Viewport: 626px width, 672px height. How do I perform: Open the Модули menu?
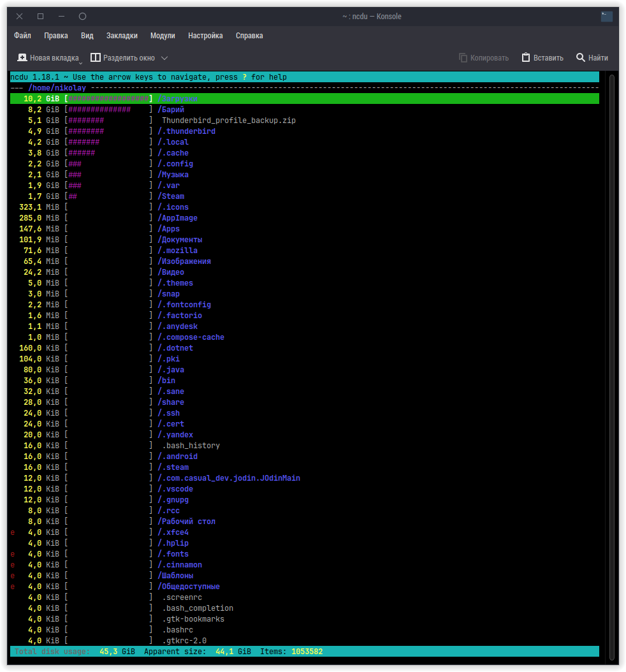[163, 36]
